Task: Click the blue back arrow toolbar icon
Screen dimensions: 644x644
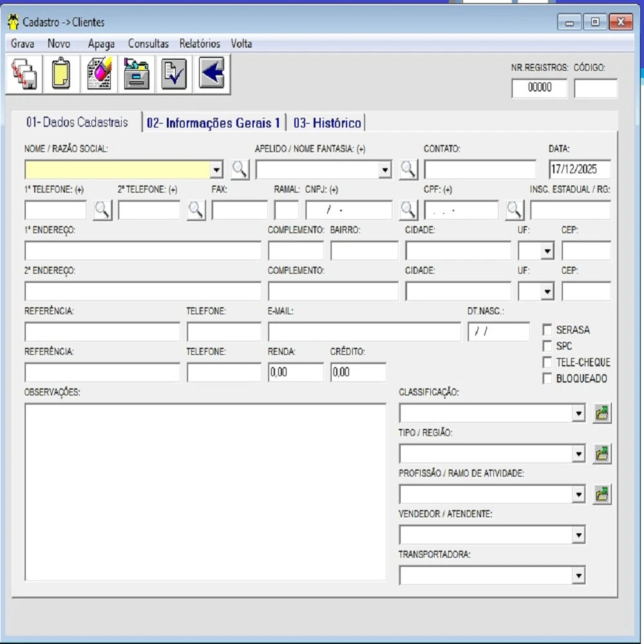Action: 211,75
